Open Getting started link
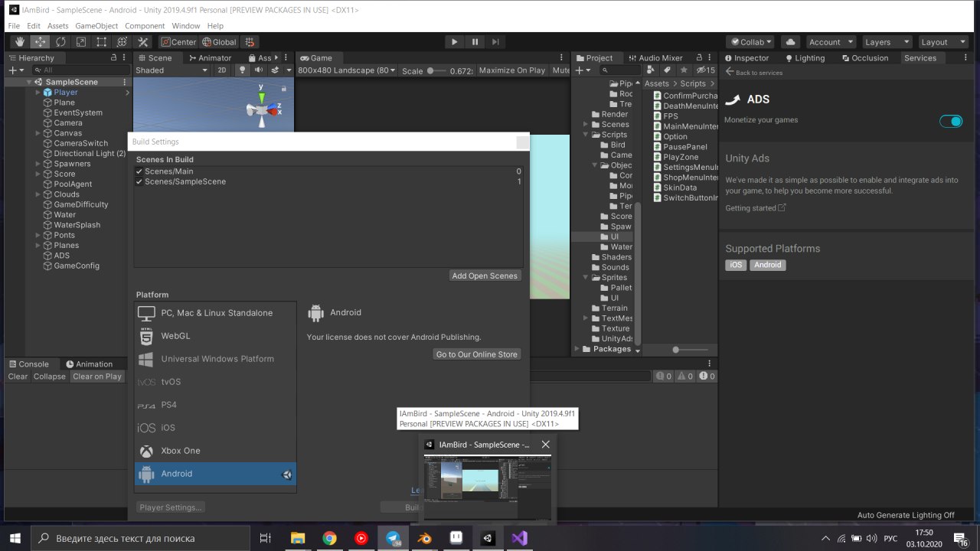The width and height of the screenshot is (980, 551). pos(756,208)
